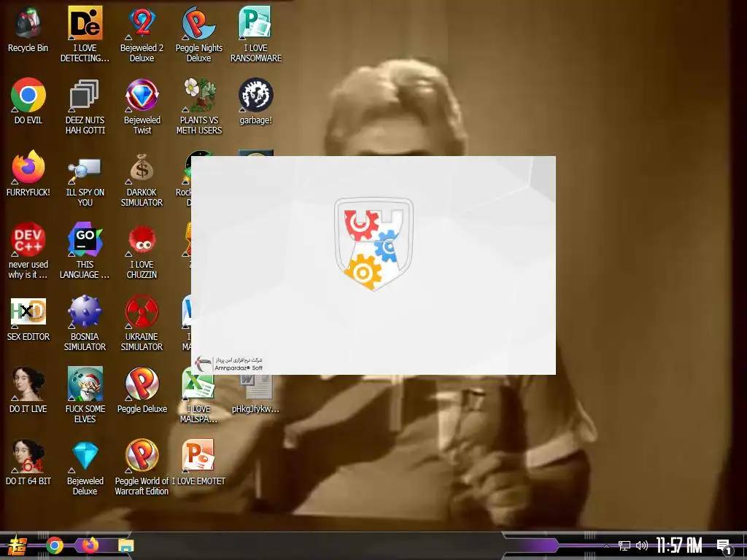Click the Amnpardaz Soft label on splash

click(x=239, y=367)
